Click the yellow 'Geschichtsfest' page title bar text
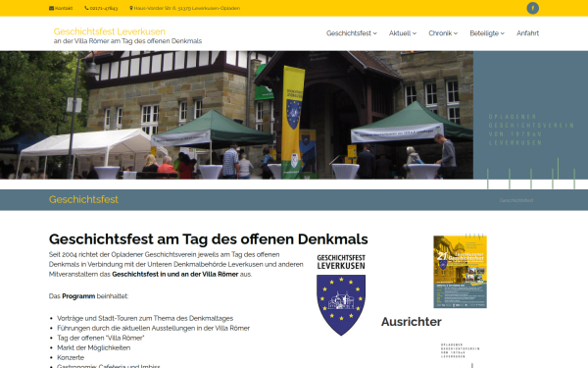The width and height of the screenshot is (588, 368). (x=83, y=199)
